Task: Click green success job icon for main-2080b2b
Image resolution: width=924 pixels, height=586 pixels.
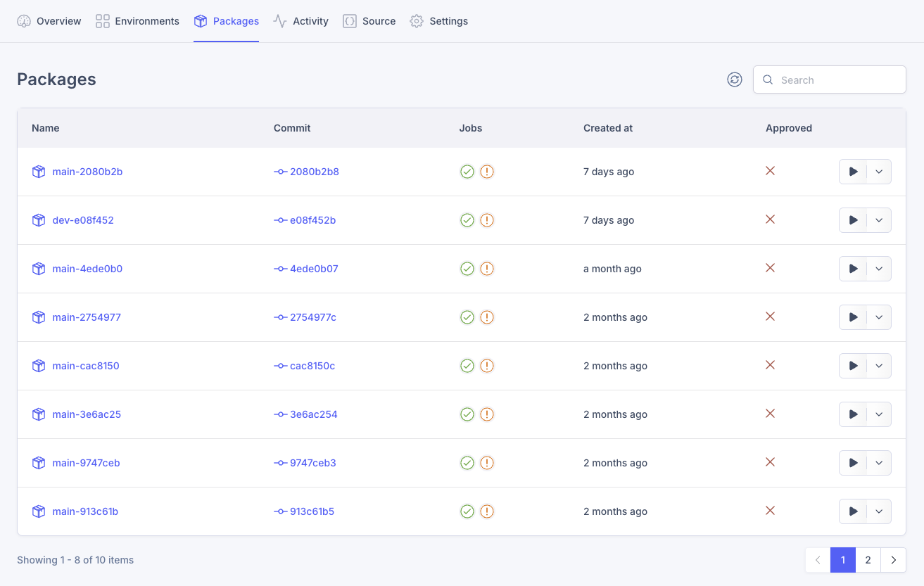Action: (x=467, y=172)
